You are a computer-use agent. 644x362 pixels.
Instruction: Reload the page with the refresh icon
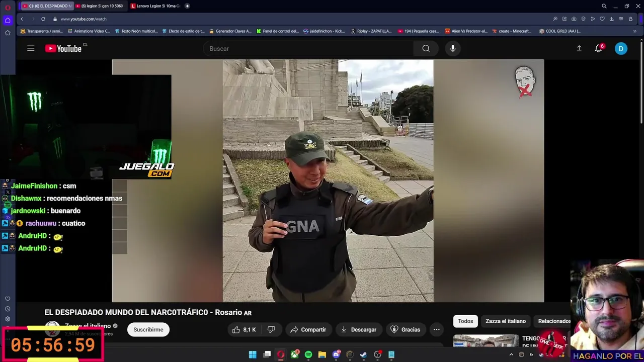[43, 19]
